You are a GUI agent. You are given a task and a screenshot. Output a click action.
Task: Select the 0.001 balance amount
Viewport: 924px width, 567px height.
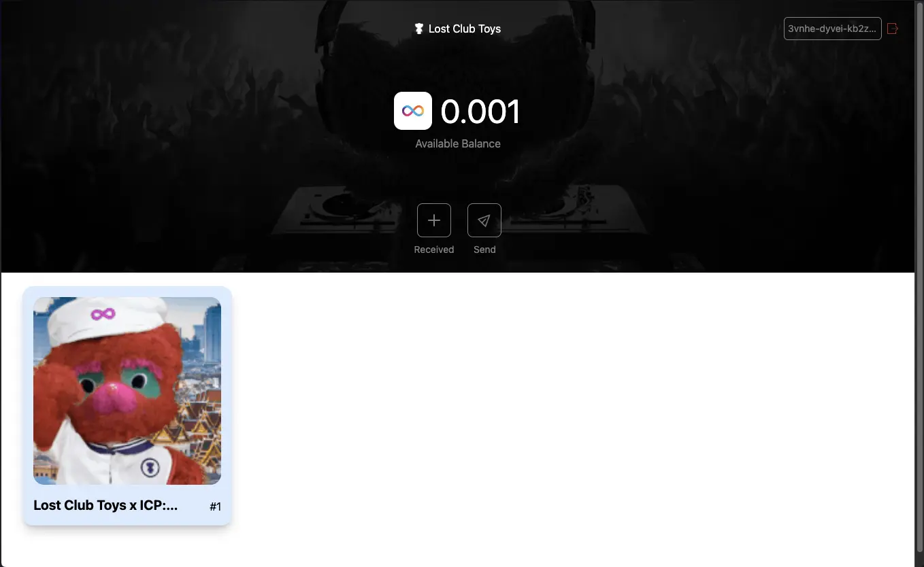pyautogui.click(x=480, y=111)
